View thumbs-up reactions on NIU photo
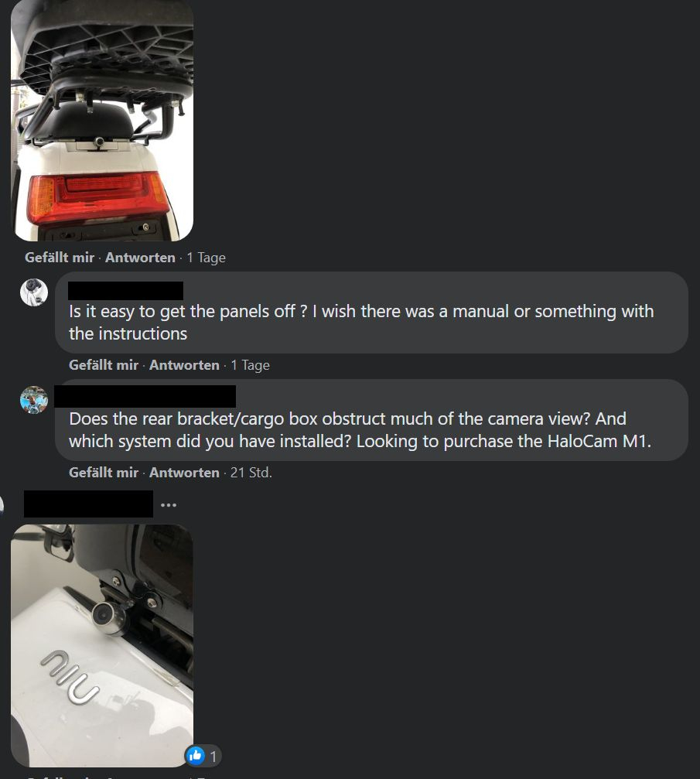The height and width of the screenshot is (779, 700). coord(195,756)
